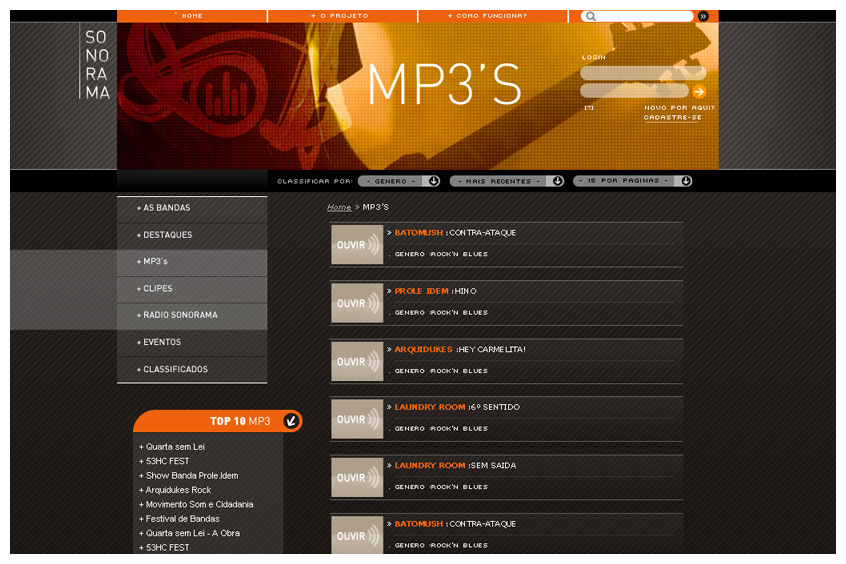Image resolution: width=846 pixels, height=564 pixels.
Task: Open Festival de Bandas entry
Action: (x=182, y=519)
